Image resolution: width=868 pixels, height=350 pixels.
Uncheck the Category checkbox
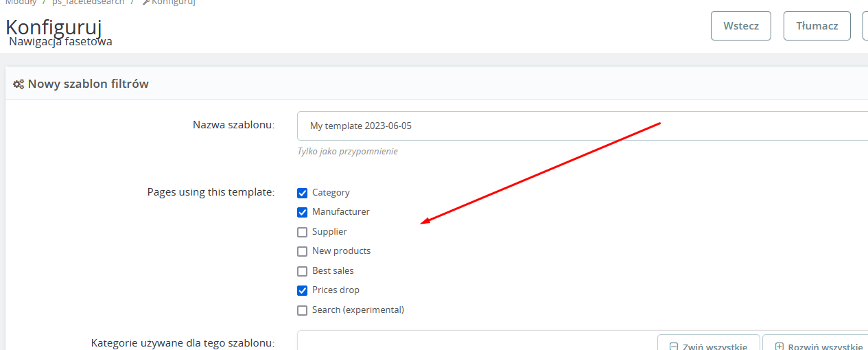[x=302, y=193]
